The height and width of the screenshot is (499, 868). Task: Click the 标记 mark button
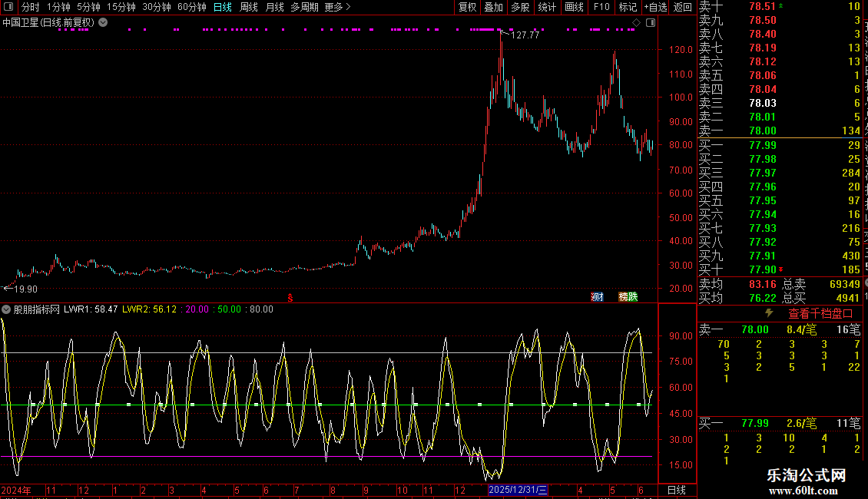(x=628, y=7)
